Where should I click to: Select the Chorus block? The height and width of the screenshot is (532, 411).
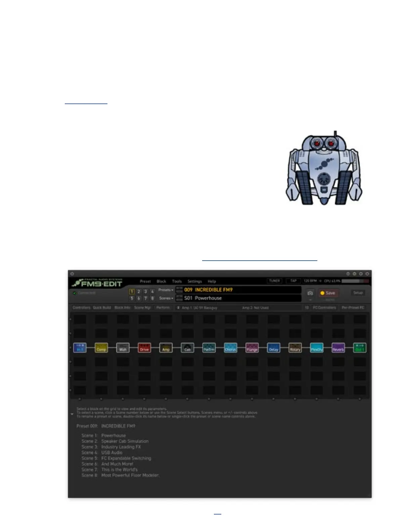(x=230, y=348)
